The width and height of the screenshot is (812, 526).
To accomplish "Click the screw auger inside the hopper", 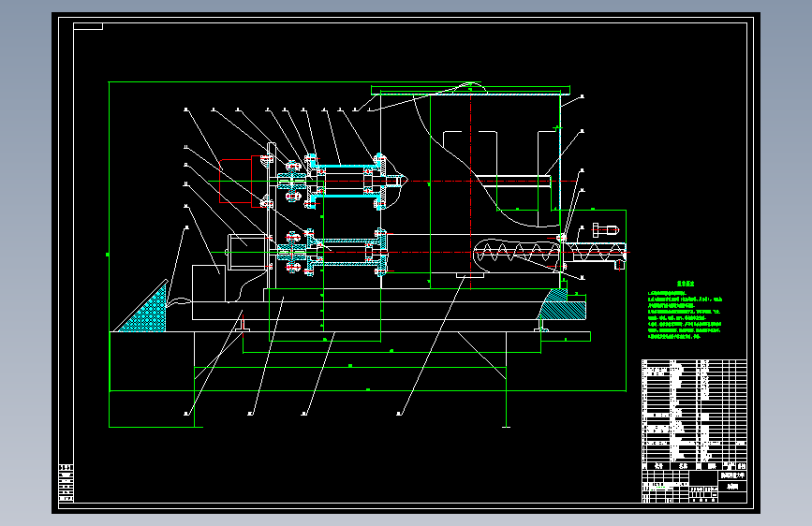I will tap(516, 255).
